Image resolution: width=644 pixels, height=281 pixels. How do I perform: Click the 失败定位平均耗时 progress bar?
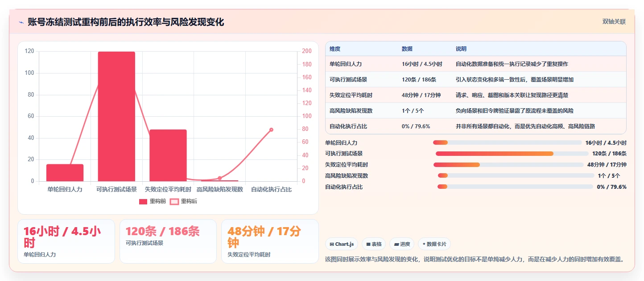pyautogui.click(x=508, y=165)
